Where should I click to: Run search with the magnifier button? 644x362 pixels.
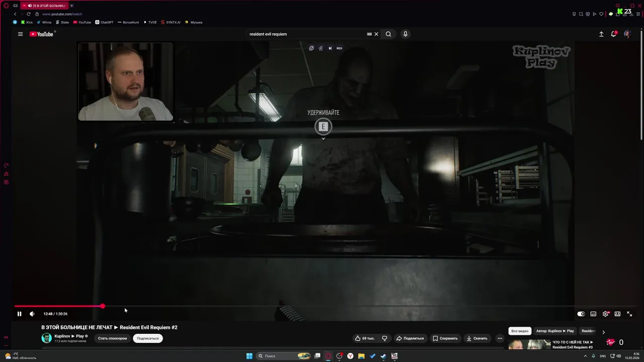(388, 34)
